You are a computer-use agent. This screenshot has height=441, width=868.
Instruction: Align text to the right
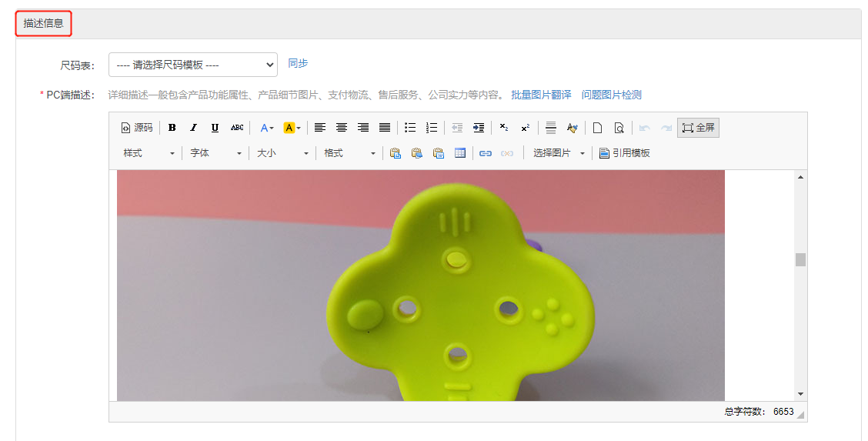tap(363, 128)
